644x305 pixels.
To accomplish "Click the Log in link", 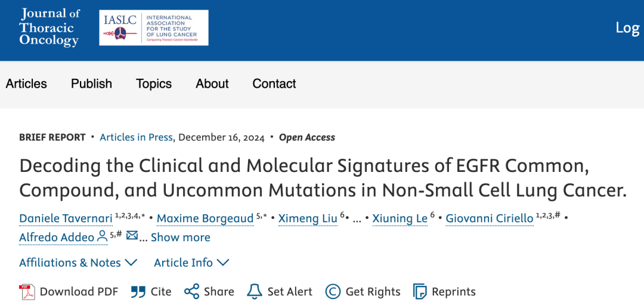I will (627, 27).
